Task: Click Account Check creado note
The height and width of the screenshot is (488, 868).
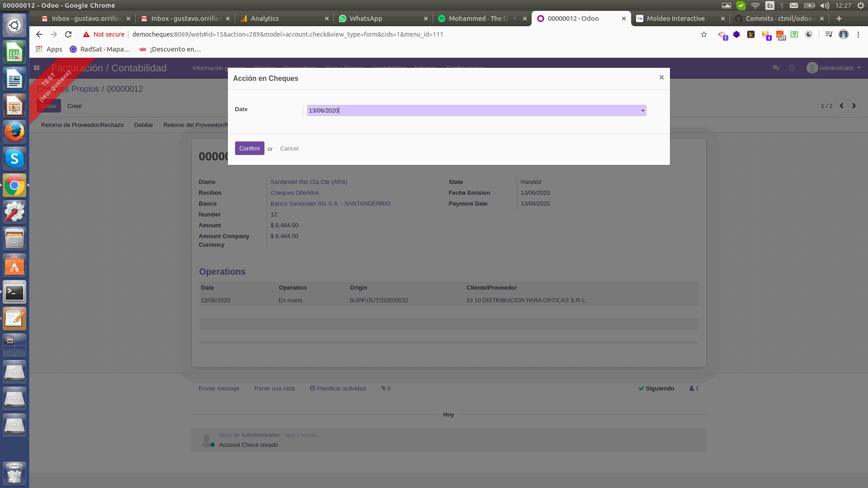Action: tap(248, 445)
